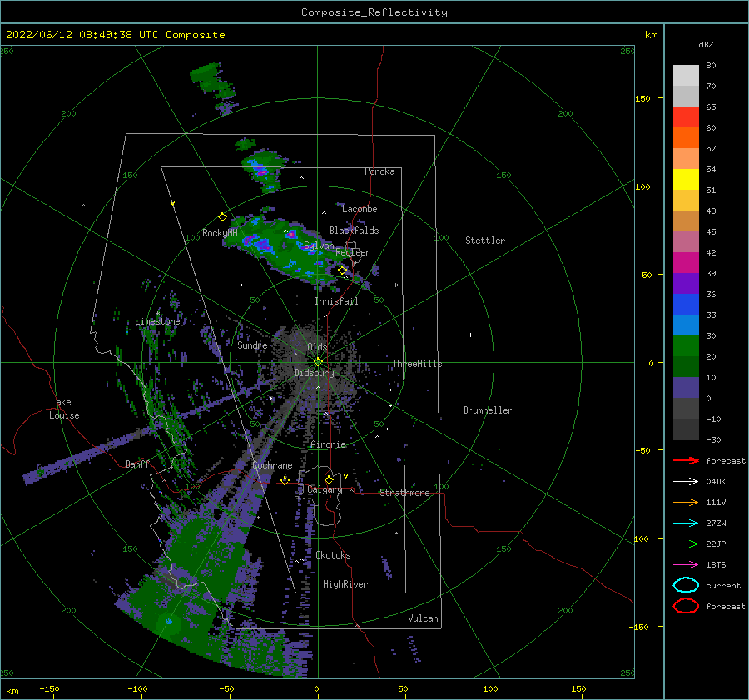749x700 pixels.
Task: Click the Innisfail label
Action: [x=336, y=301]
